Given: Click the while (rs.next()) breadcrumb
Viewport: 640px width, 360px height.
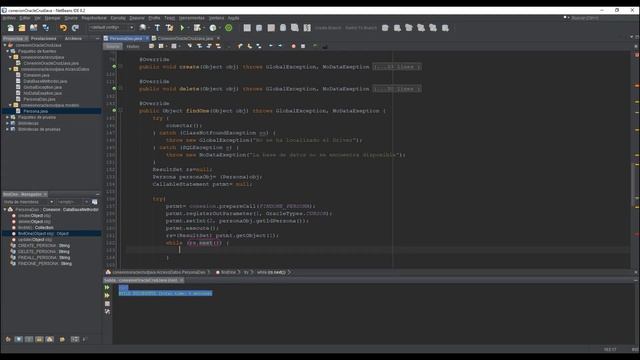Looking at the screenshot, I should pyautogui.click(x=271, y=272).
